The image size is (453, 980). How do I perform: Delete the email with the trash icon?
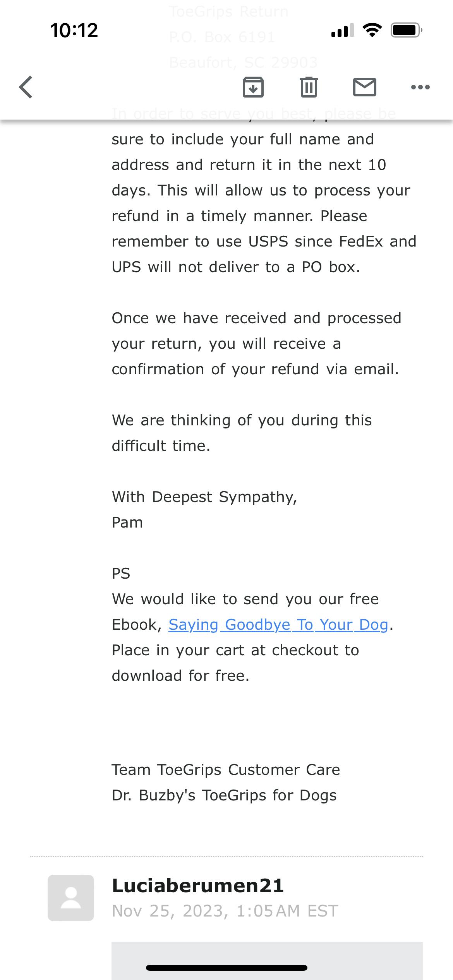click(x=309, y=87)
